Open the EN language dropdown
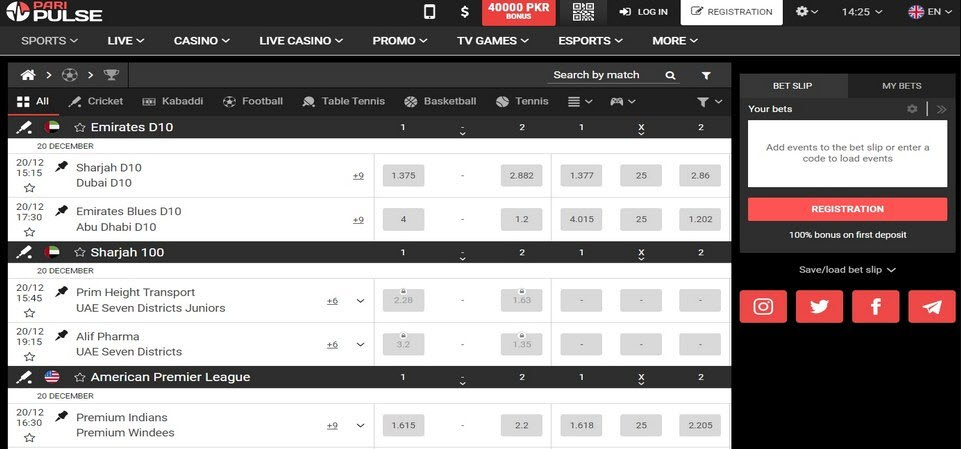 (x=930, y=12)
